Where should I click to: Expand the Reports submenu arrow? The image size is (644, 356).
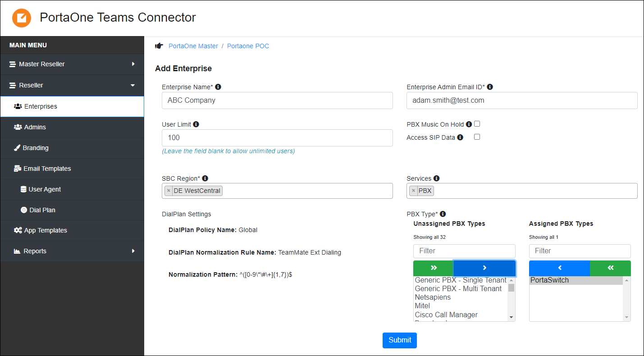click(x=133, y=251)
